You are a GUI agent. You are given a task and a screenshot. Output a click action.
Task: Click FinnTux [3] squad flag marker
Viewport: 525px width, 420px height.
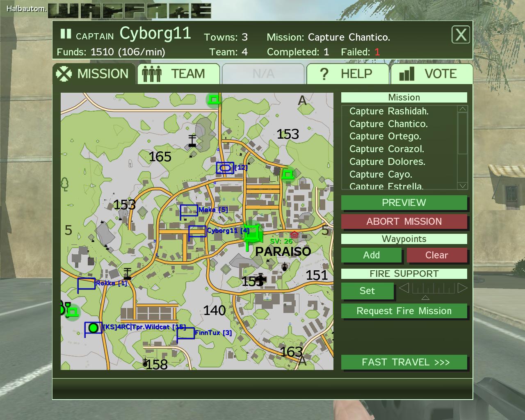tap(185, 334)
